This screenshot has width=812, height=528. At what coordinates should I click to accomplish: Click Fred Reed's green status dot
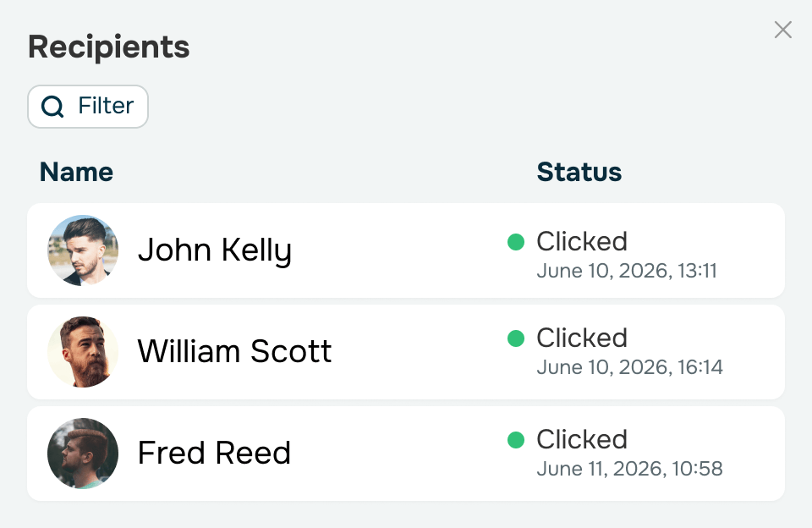tap(516, 439)
